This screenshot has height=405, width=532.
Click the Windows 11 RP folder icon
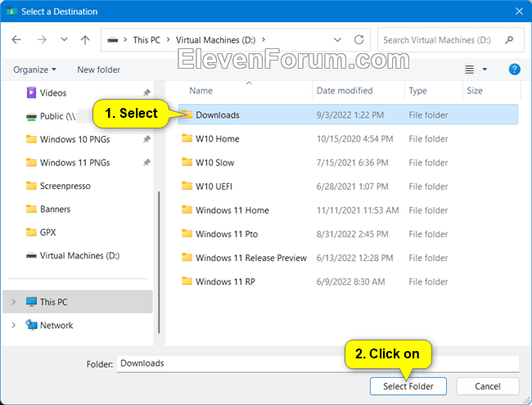click(x=187, y=281)
